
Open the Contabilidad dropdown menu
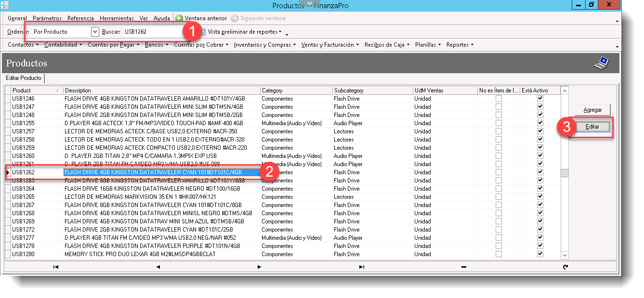pyautogui.click(x=63, y=45)
